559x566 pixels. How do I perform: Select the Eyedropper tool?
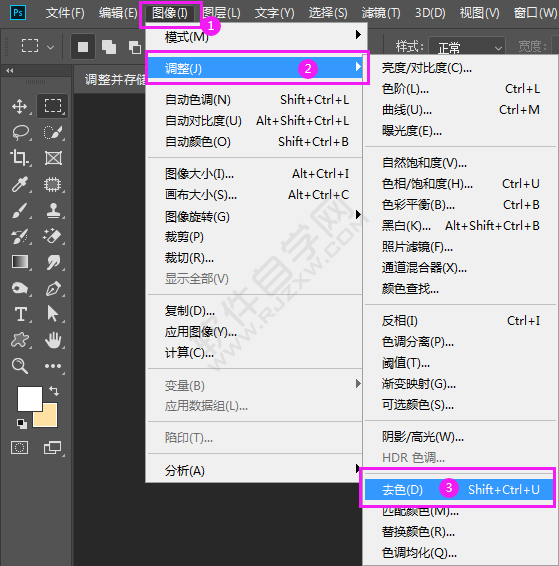coord(19,184)
